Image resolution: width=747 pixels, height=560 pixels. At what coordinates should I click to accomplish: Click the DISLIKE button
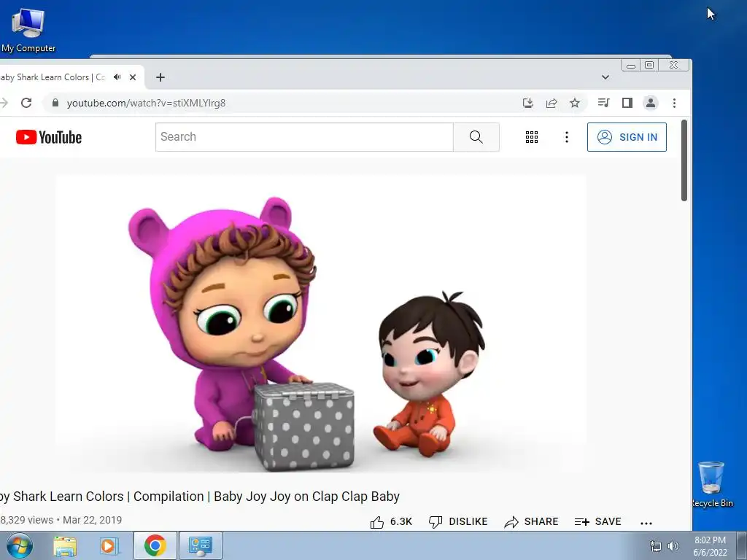(x=458, y=522)
